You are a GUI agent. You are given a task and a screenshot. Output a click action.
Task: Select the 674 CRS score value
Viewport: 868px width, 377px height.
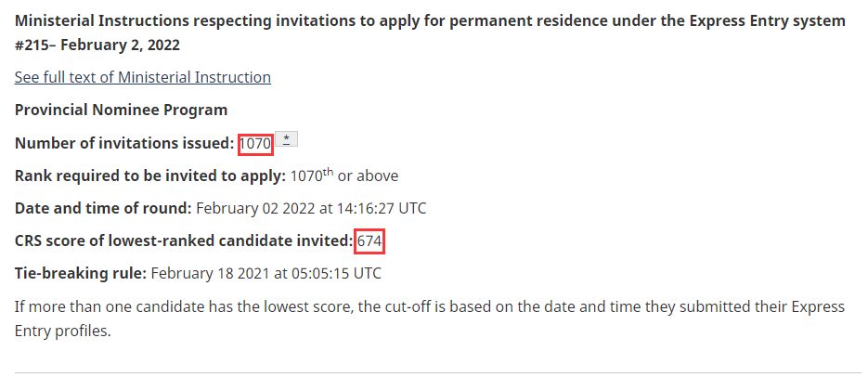369,241
